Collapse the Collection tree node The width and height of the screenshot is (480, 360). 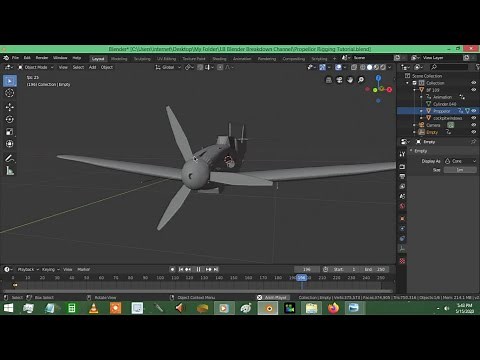(x=407, y=83)
